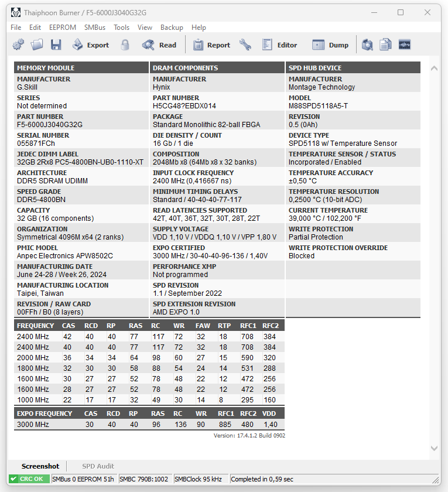Click EXPO certified 3000 MHz value
Screen dimensions: 448x492
click(210, 256)
